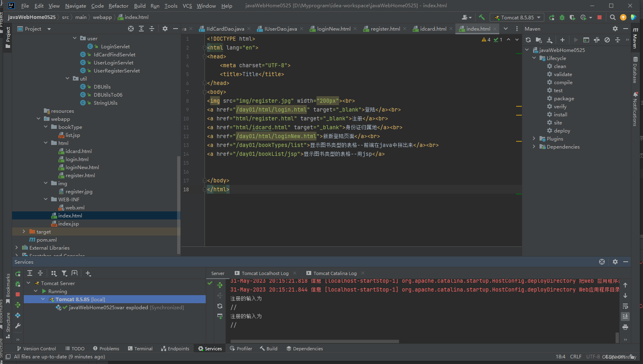Click webapp breadcrumb in navigation bar
The width and height of the screenshot is (643, 364).
102,17
